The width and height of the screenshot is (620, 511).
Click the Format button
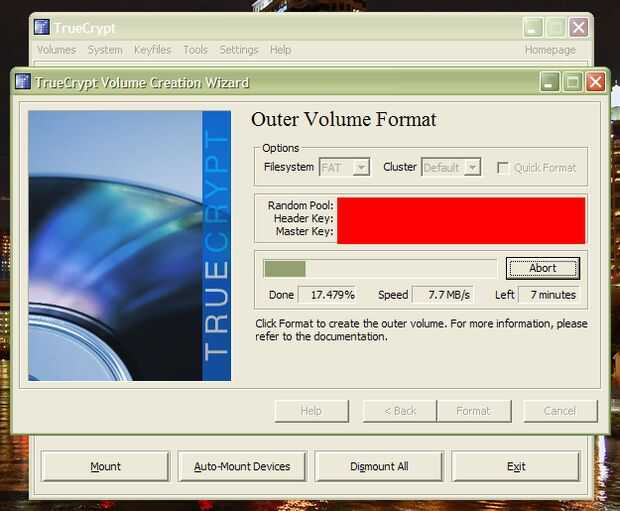click(474, 411)
